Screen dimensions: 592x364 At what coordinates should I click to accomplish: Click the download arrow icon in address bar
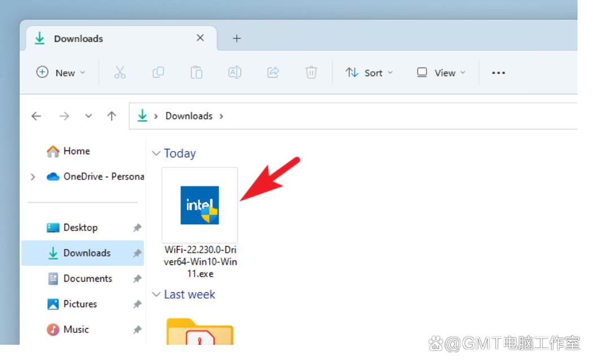tap(142, 116)
